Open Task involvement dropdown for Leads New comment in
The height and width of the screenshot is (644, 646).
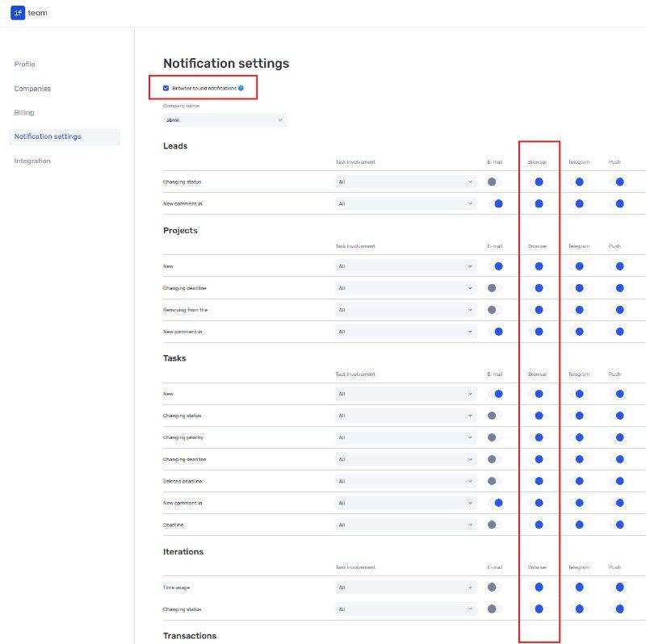[x=406, y=204]
